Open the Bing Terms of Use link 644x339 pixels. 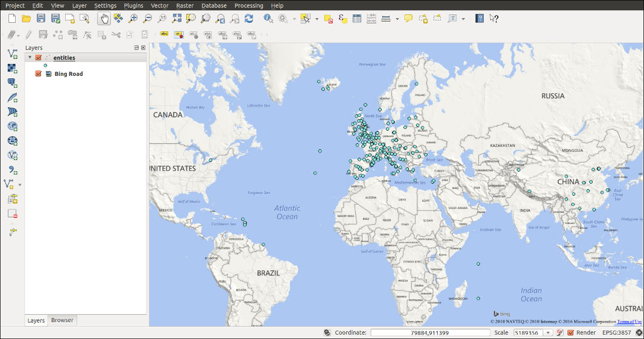click(x=629, y=322)
